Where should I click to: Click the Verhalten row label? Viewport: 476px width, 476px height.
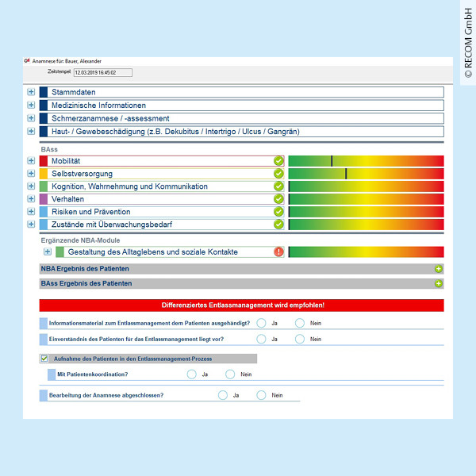67,199
